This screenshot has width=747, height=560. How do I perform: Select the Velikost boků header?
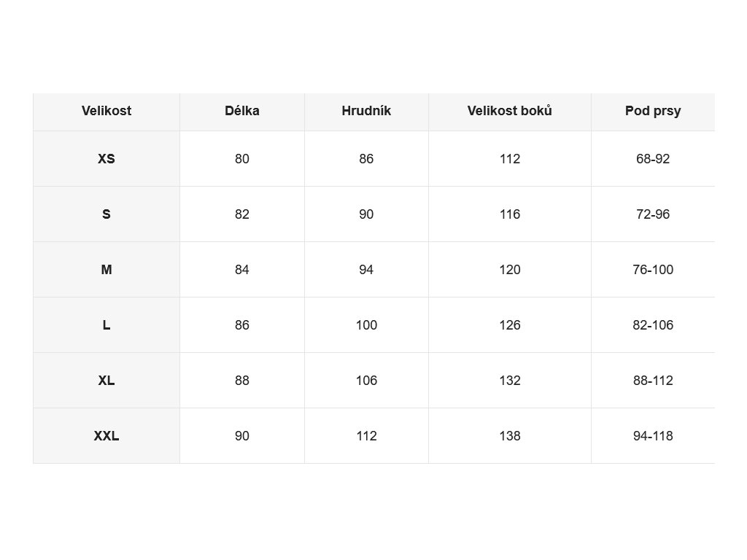coord(510,111)
